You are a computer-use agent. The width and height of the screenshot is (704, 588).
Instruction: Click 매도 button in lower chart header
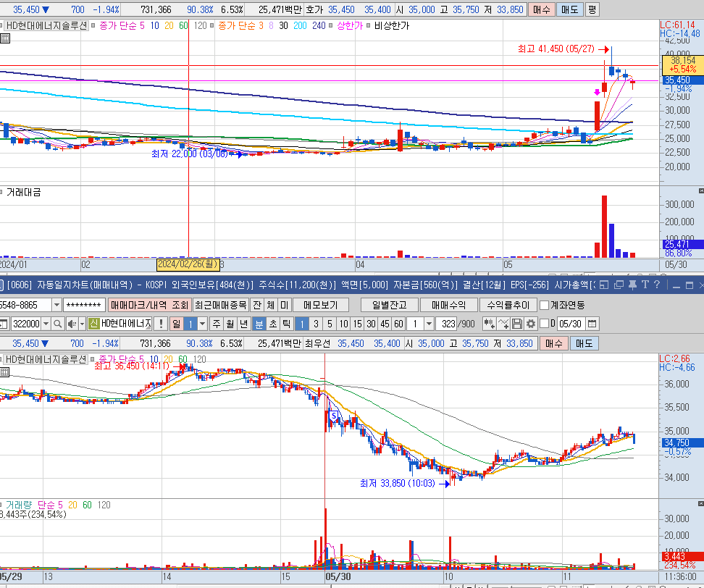[584, 343]
